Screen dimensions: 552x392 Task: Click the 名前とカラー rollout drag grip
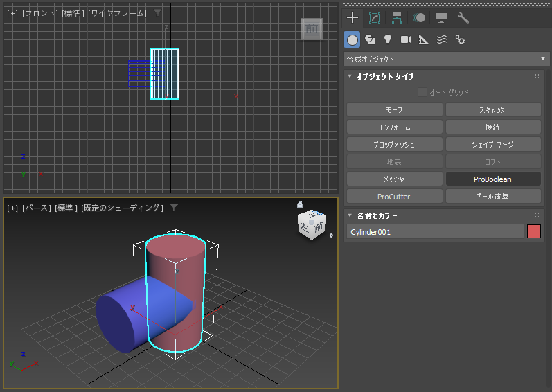(537, 215)
